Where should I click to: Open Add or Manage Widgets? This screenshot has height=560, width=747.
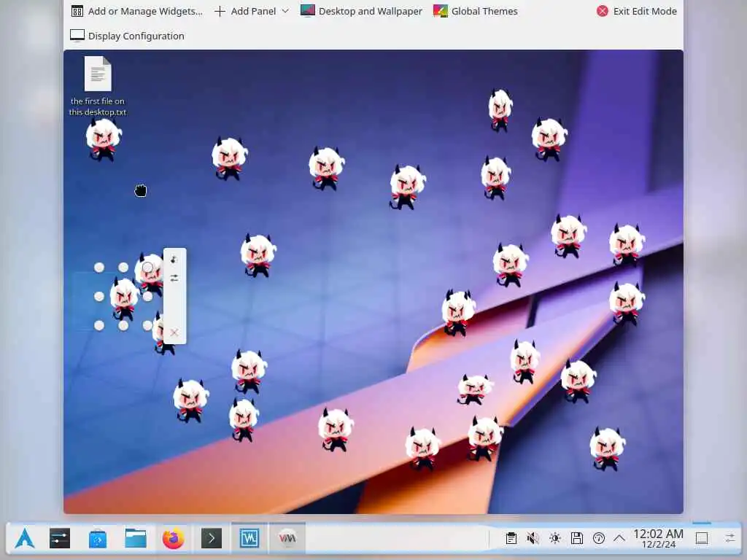coord(136,11)
